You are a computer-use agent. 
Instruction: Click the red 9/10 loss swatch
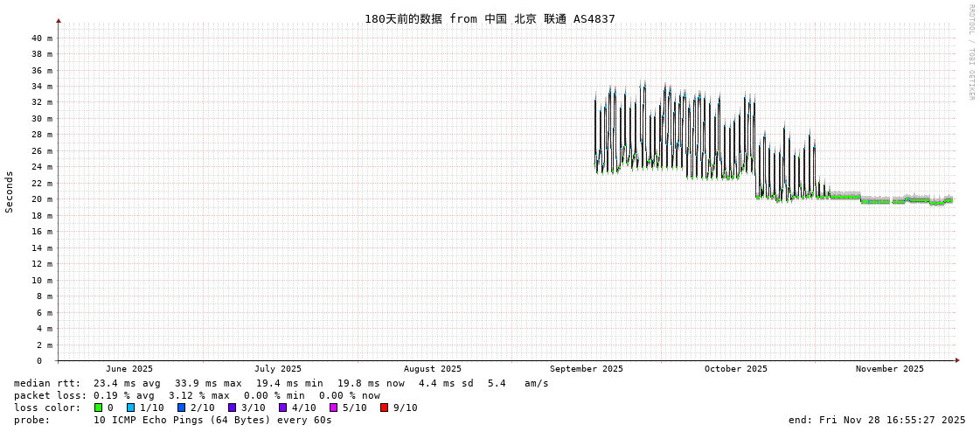point(384,408)
